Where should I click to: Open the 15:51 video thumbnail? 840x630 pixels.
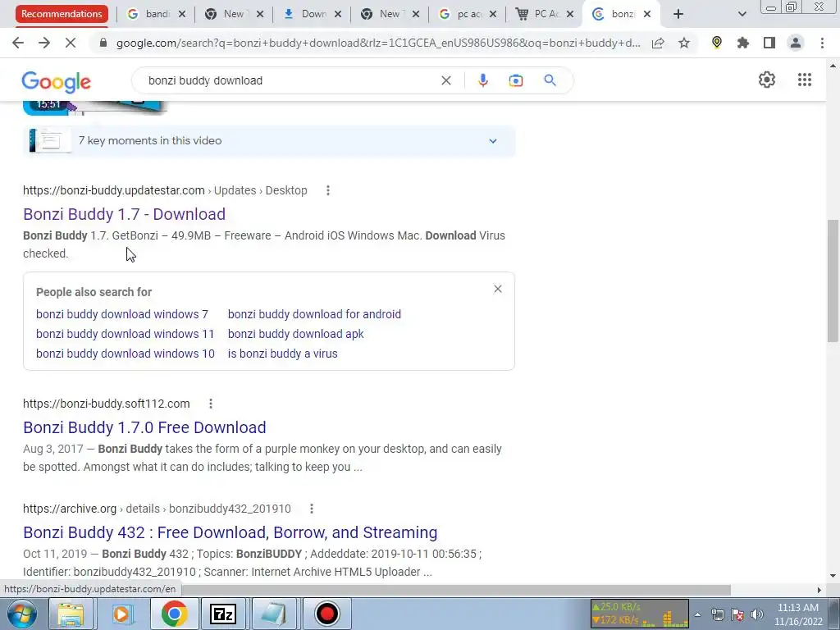[x=95, y=107]
